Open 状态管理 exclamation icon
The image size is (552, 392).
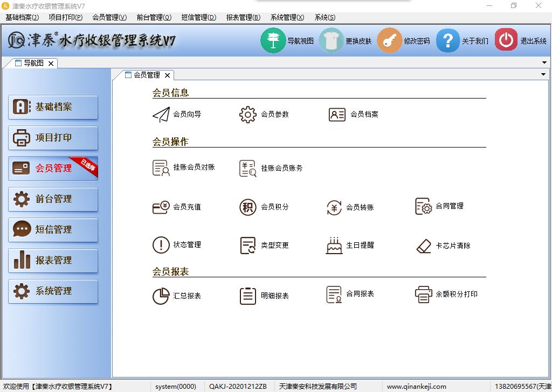(161, 245)
